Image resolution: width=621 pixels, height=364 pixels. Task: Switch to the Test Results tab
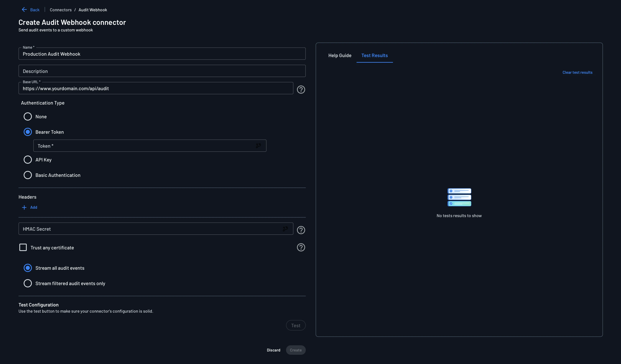point(375,55)
